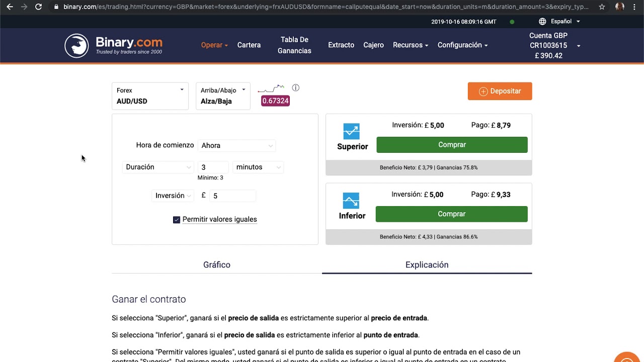Click plus icon on Depositar button
Screen dimensions: 644x362
(484, 92)
